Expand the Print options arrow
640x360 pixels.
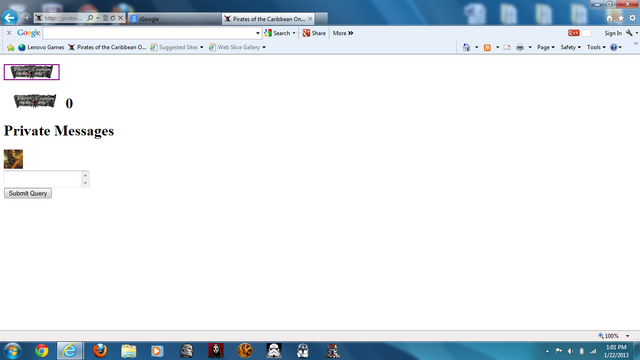click(530, 47)
